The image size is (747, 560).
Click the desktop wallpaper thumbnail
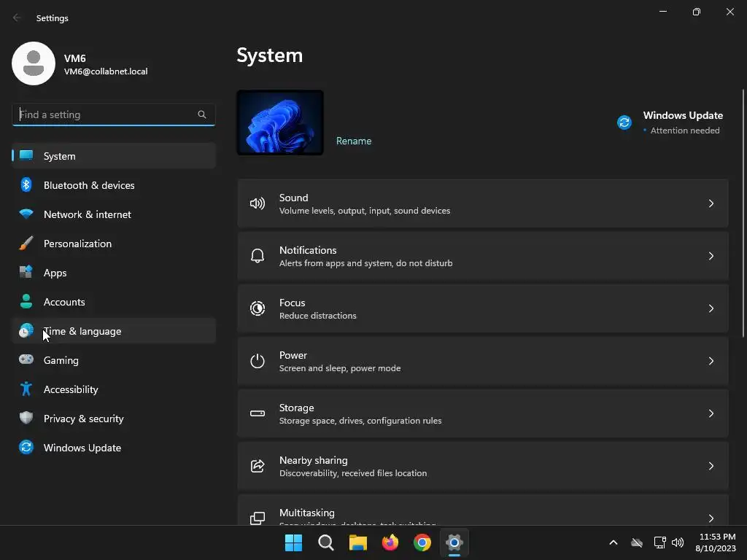(280, 122)
